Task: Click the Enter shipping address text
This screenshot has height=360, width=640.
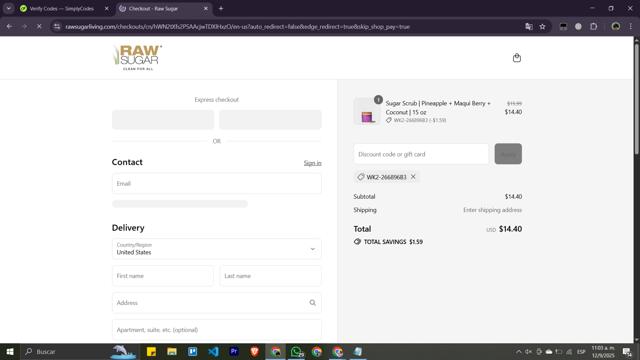Action: pos(492,210)
